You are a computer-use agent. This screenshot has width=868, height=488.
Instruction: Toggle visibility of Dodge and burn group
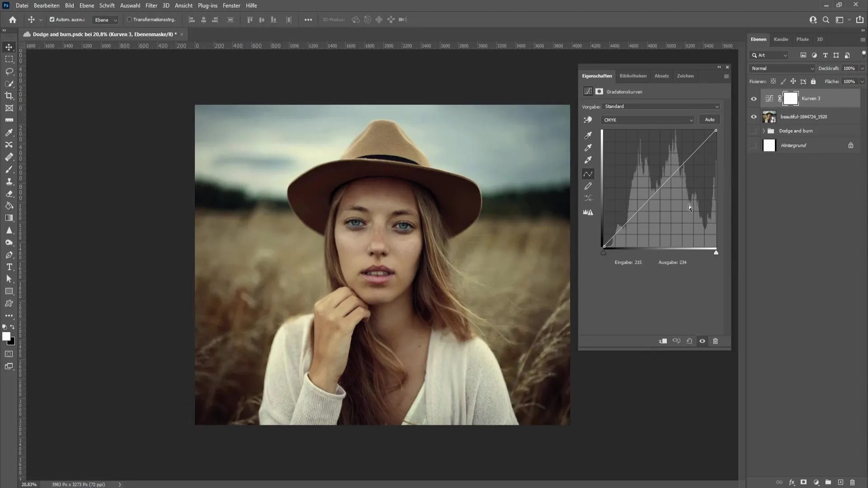tap(754, 131)
